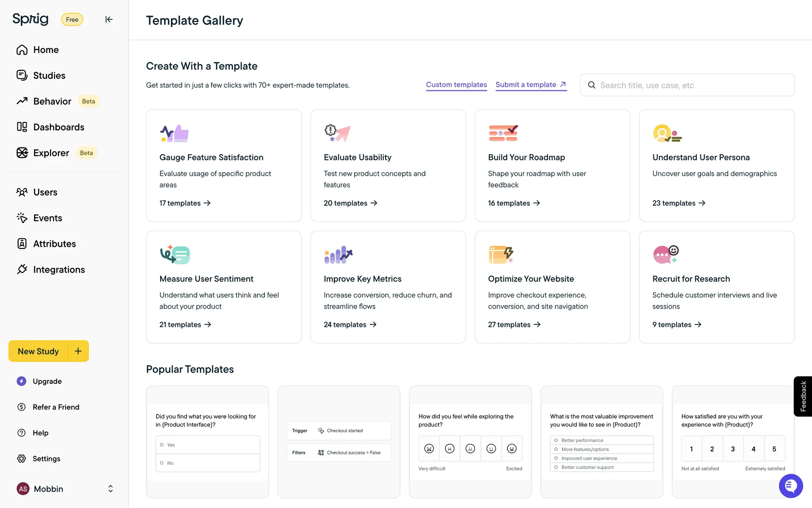
Task: Open the 24 templates arrow link
Action: 350,325
